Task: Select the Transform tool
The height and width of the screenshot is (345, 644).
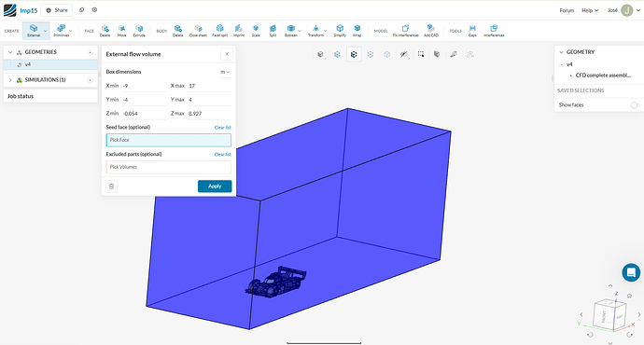Action: tap(315, 31)
